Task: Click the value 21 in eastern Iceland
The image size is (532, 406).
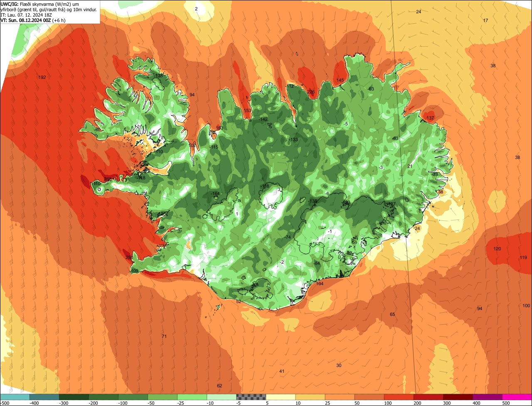Action: point(409,166)
